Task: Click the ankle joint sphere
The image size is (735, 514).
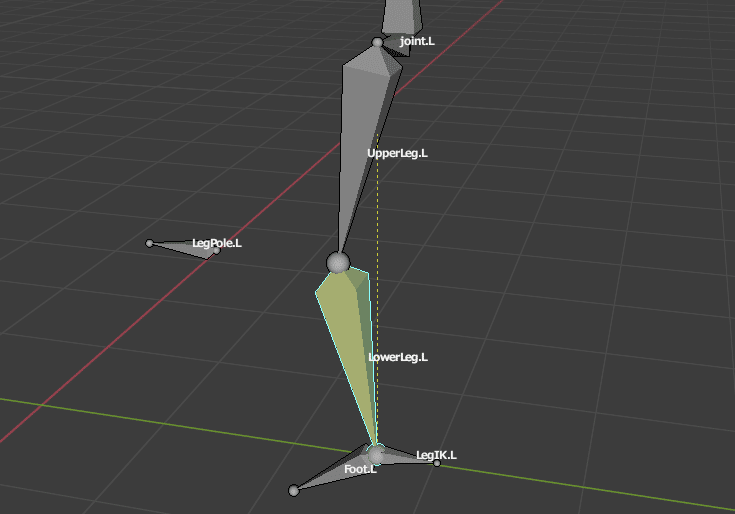Action: [x=376, y=454]
